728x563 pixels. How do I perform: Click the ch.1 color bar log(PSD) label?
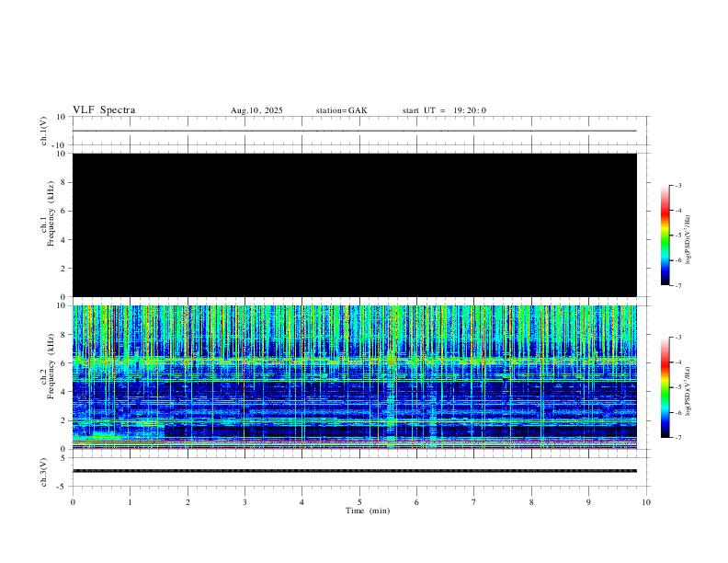pos(688,240)
